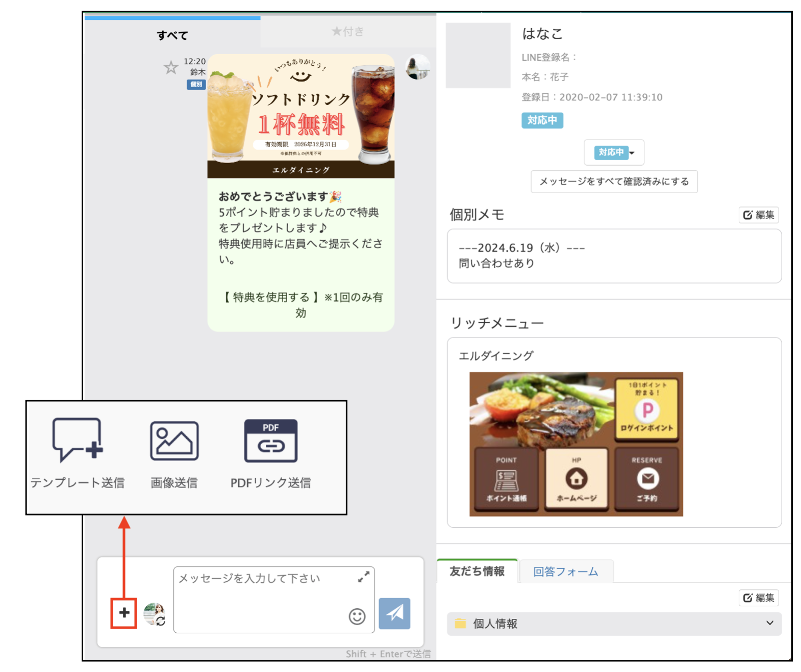Click the 対応中 status badge under 登録日
Viewport: 801px width, 672px height.
(542, 120)
